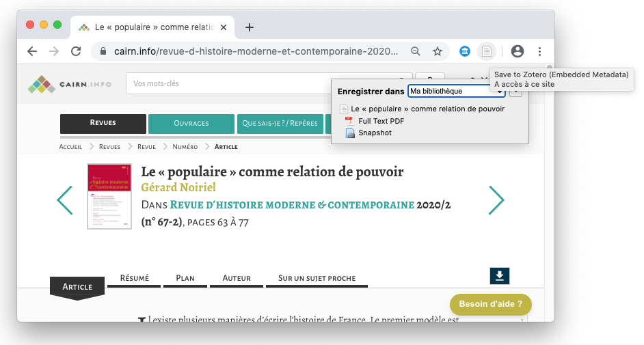Go to next article with right chevron
This screenshot has width=644, height=345.
pos(496,200)
